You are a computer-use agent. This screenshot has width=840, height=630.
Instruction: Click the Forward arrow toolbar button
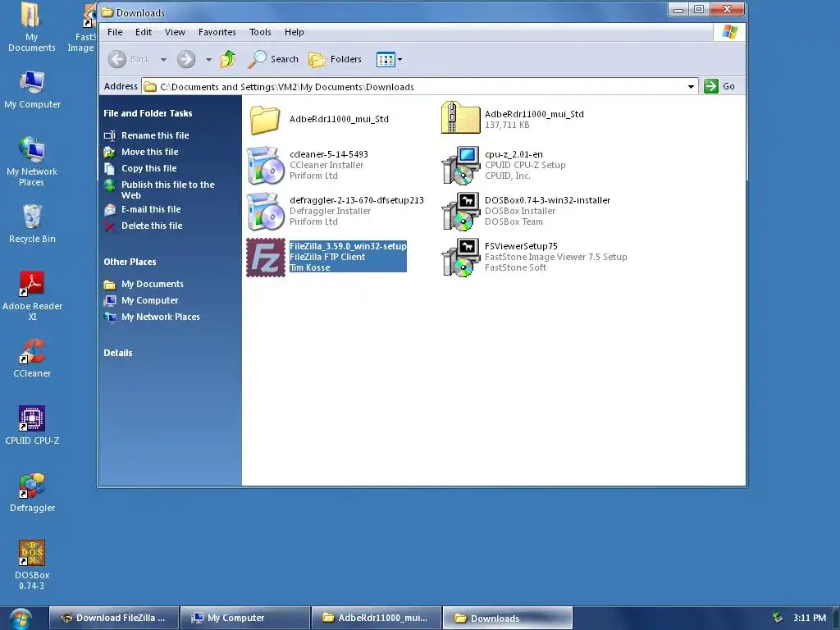tap(186, 59)
